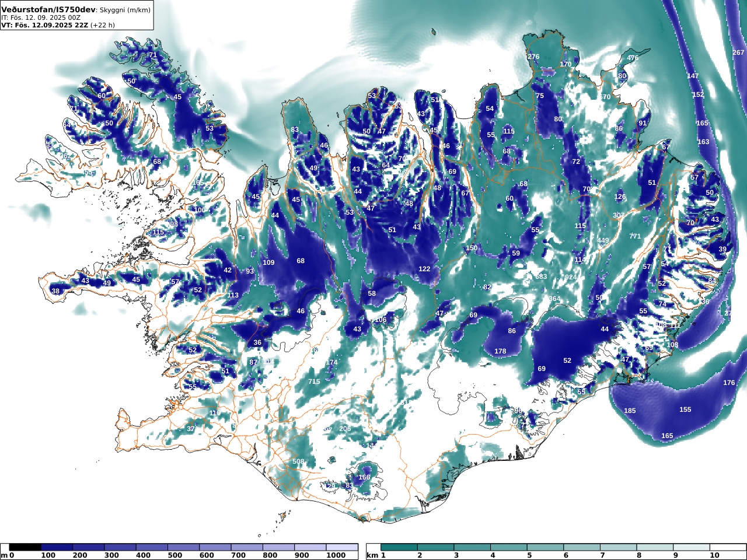Click the 7–8 km legend swatch
Screen dimensions: 747x560
618,547
